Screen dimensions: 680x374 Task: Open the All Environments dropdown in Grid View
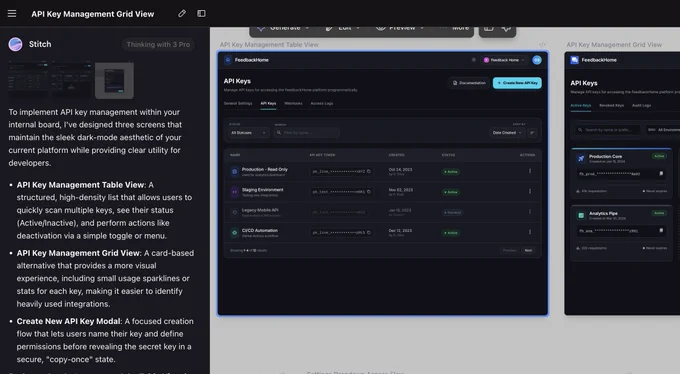(663, 130)
